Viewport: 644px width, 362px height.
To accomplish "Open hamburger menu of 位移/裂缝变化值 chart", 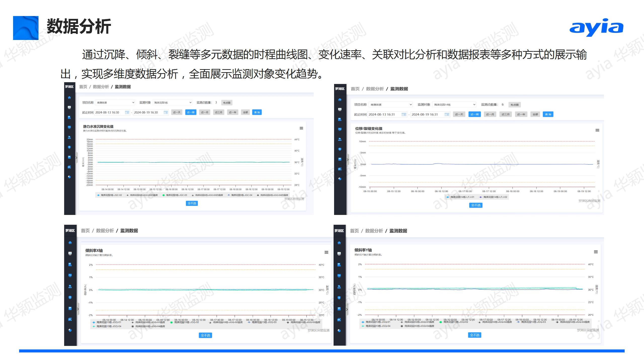I will click(x=597, y=130).
